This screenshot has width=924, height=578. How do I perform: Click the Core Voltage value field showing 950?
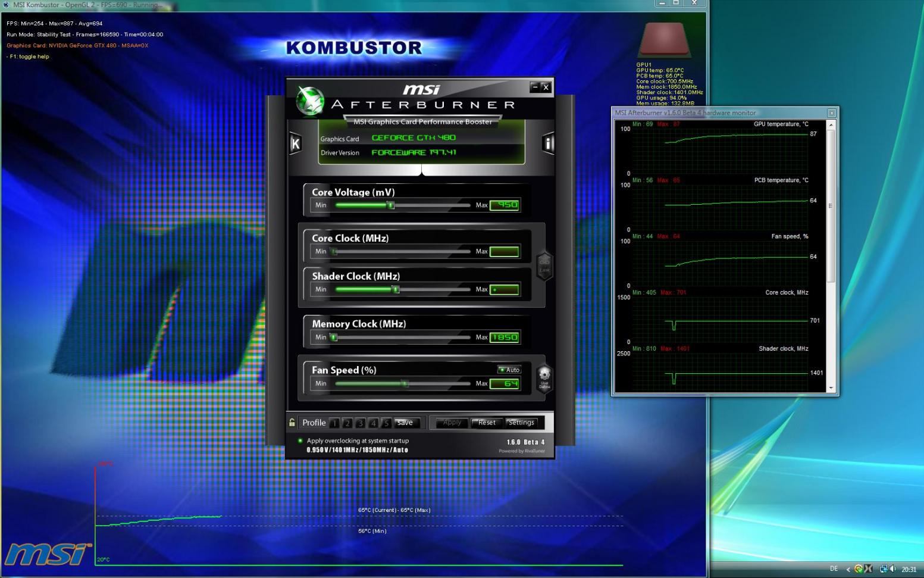click(505, 205)
